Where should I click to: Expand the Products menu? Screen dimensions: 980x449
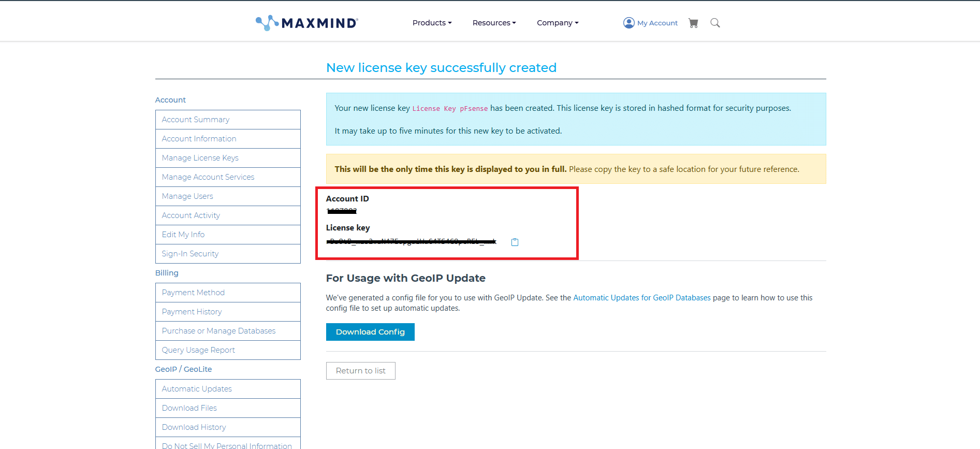tap(432, 23)
